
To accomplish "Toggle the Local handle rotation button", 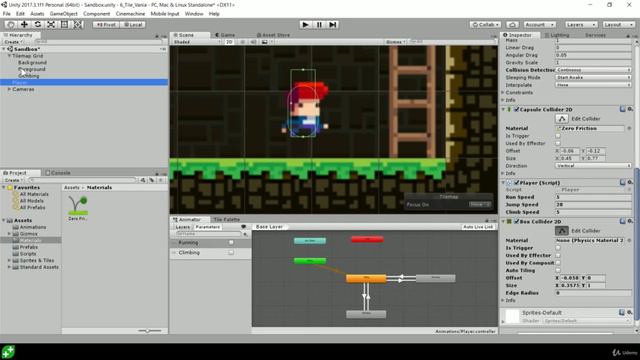I will pyautogui.click(x=133, y=24).
